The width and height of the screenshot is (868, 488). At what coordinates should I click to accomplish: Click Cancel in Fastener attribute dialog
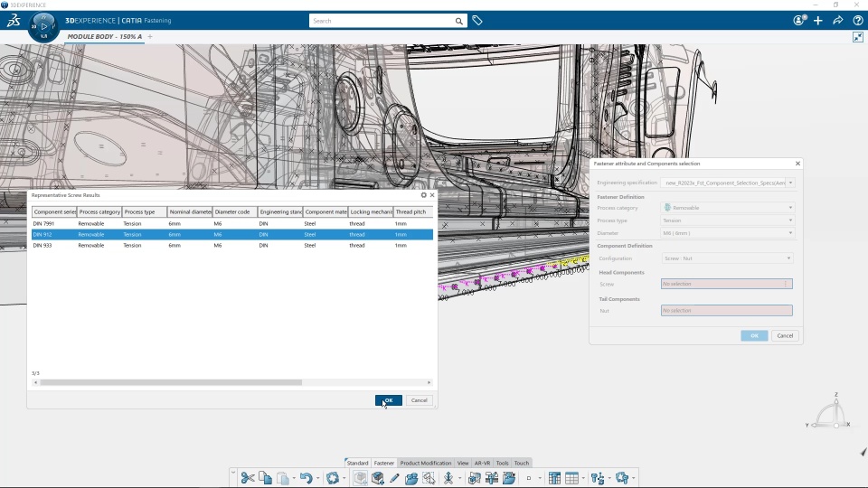785,336
